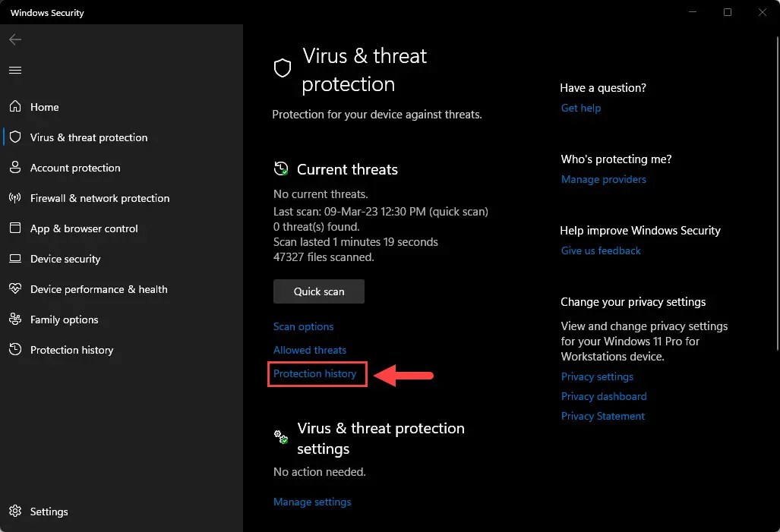
Task: Open the highlighted Protection history link
Action: click(x=316, y=373)
